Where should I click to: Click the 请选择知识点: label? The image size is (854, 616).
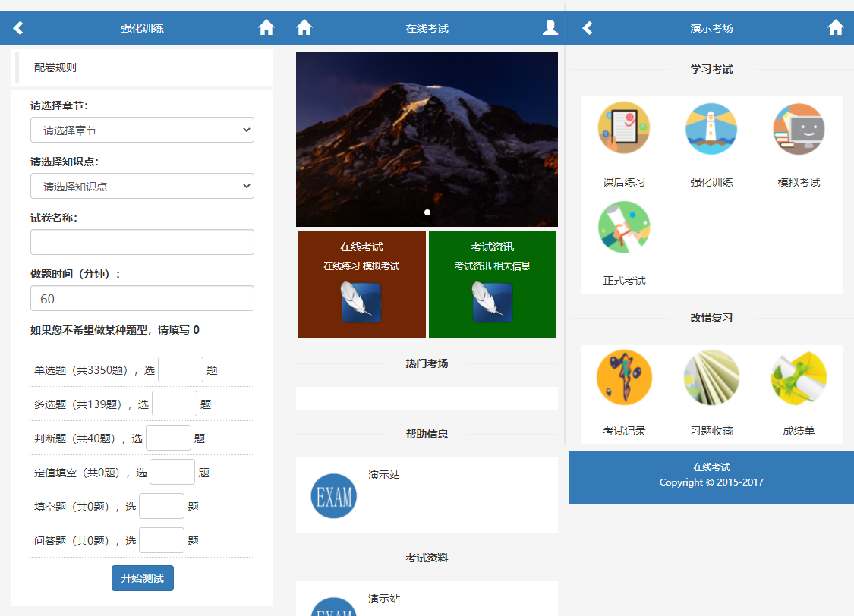(x=65, y=162)
